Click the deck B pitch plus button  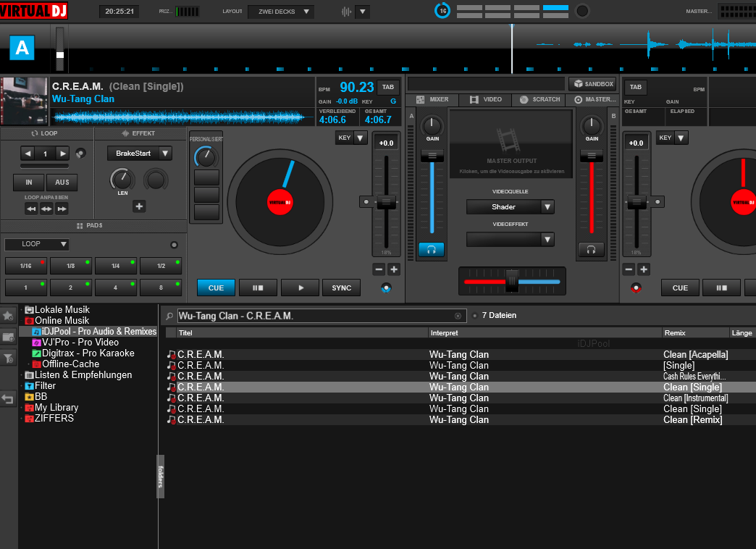(x=644, y=269)
